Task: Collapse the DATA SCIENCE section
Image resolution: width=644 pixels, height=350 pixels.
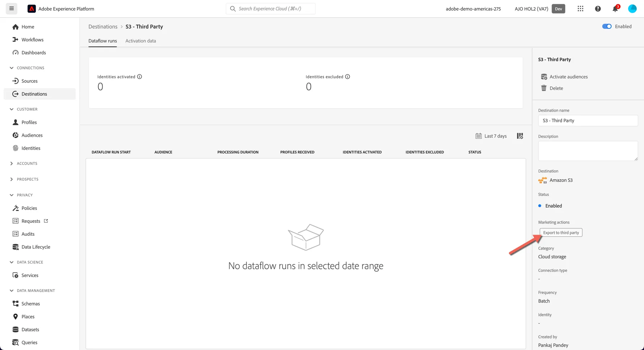Action: [x=27, y=262]
